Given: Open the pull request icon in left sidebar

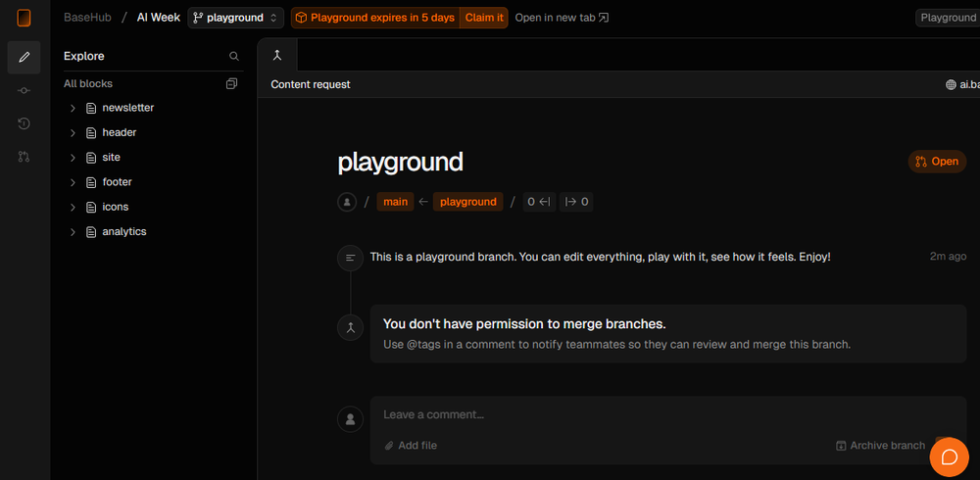Looking at the screenshot, I should point(24,157).
